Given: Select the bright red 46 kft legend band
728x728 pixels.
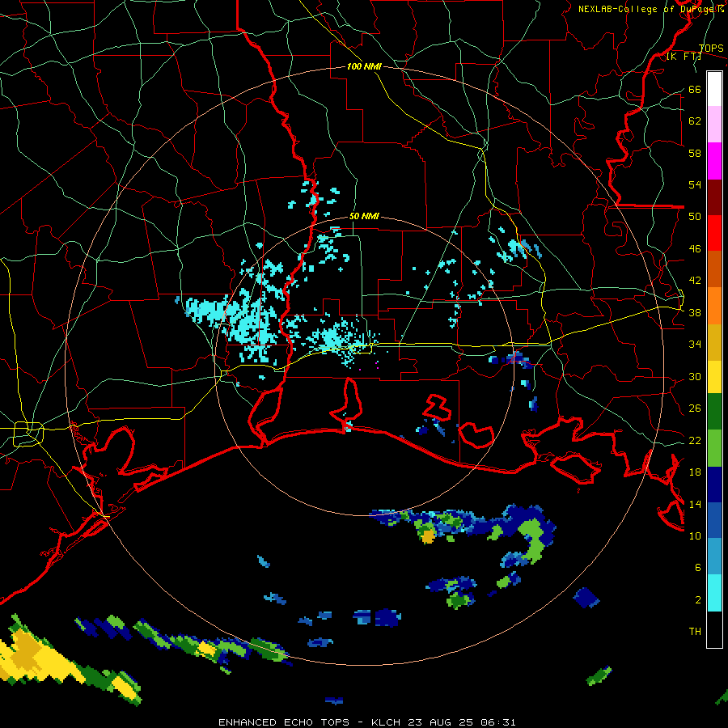Looking at the screenshot, I should coord(714,233).
